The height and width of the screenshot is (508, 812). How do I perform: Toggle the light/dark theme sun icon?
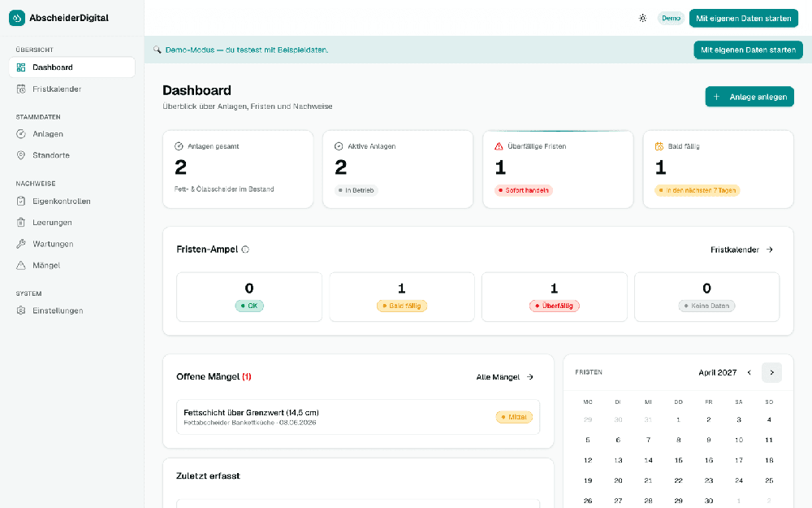(x=642, y=18)
